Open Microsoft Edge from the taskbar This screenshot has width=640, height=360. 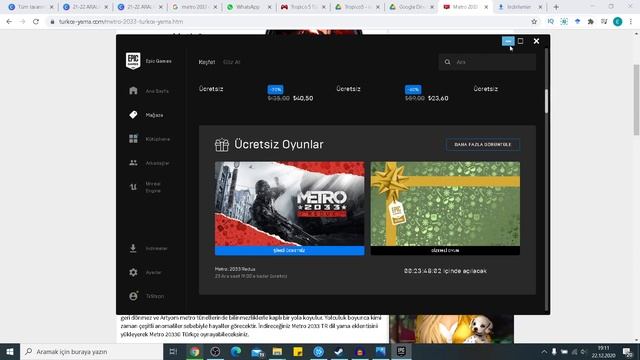[236, 351]
